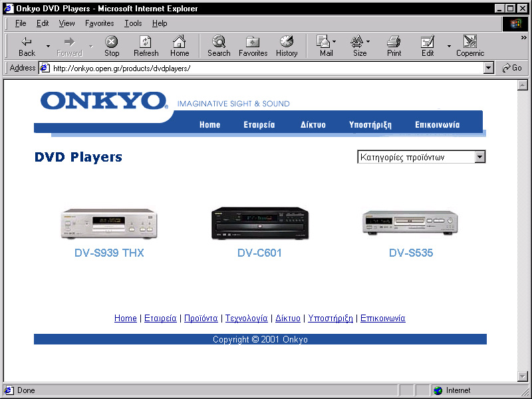Open the Search pane icon
532x399 pixels.
pos(219,46)
